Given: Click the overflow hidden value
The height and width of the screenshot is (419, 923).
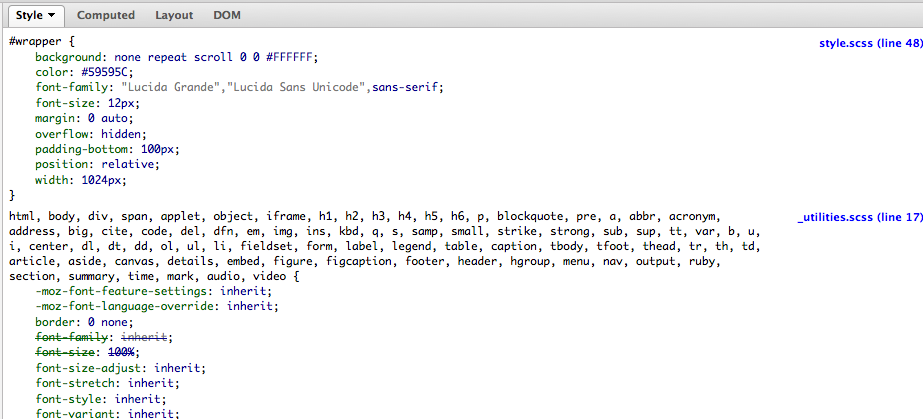Looking at the screenshot, I should tap(120, 134).
